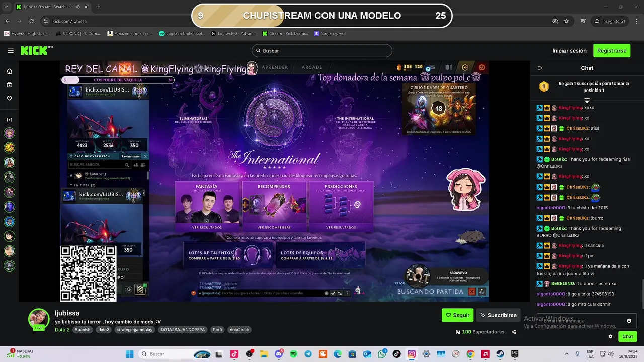Image resolution: width=644 pixels, height=362 pixels.
Task: Open the third-party cookies eye icon
Action: point(555,21)
